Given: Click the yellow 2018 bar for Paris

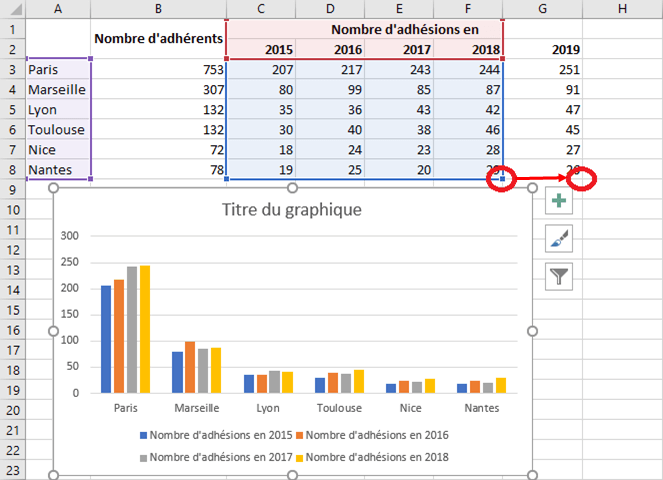Looking at the screenshot, I should 145,329.
